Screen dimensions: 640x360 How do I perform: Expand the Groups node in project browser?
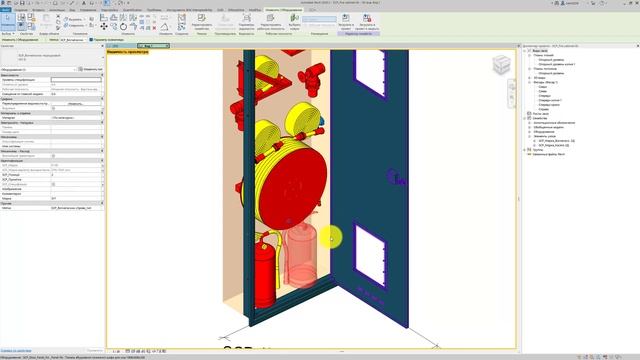tap(525, 150)
